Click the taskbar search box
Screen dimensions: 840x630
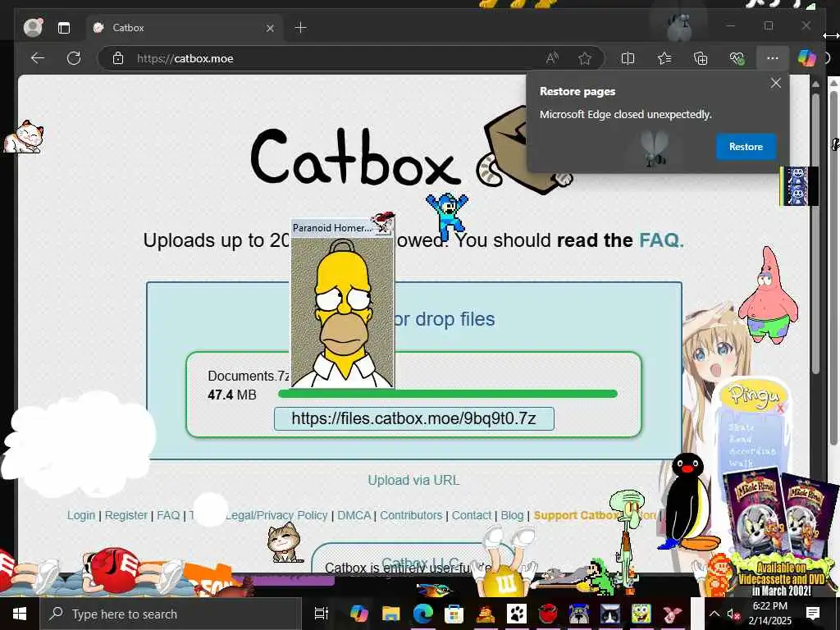[171, 614]
